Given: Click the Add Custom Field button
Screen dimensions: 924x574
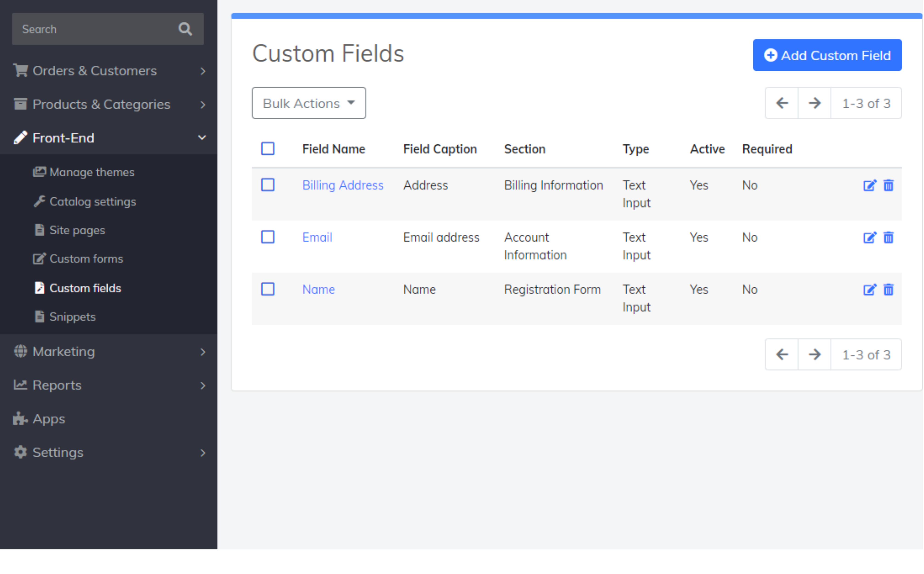Looking at the screenshot, I should coord(827,55).
